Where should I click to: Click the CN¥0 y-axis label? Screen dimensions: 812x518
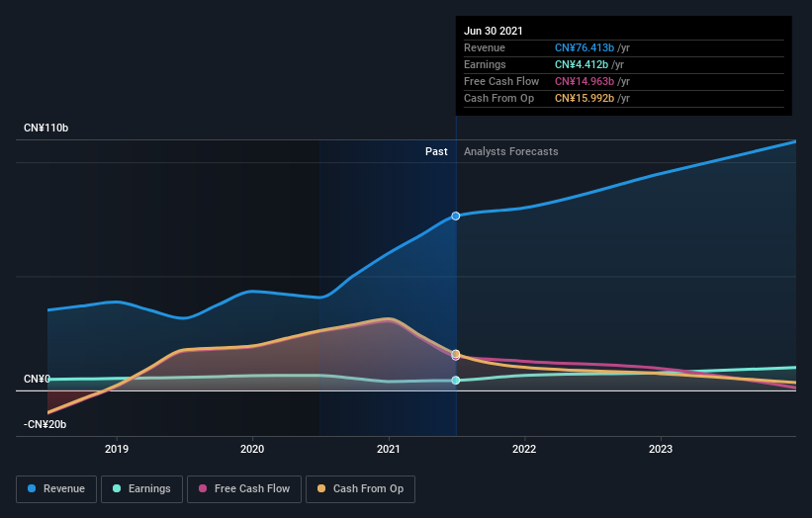coord(37,379)
